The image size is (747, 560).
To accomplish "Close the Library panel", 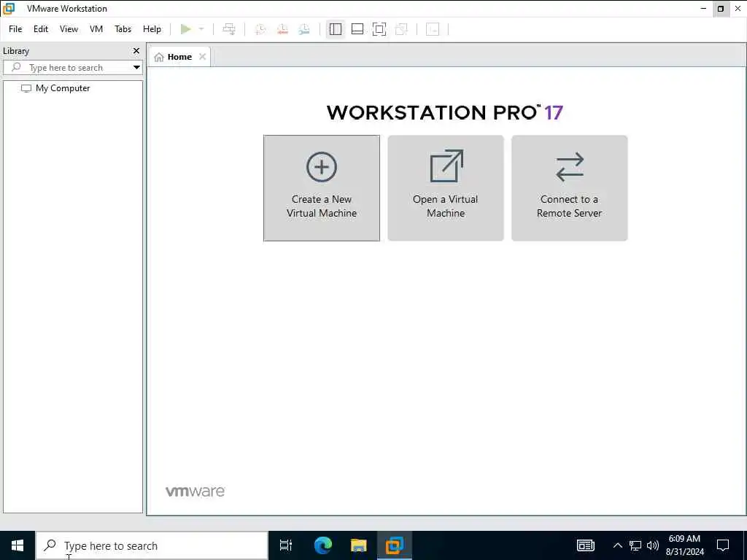I will pyautogui.click(x=136, y=50).
